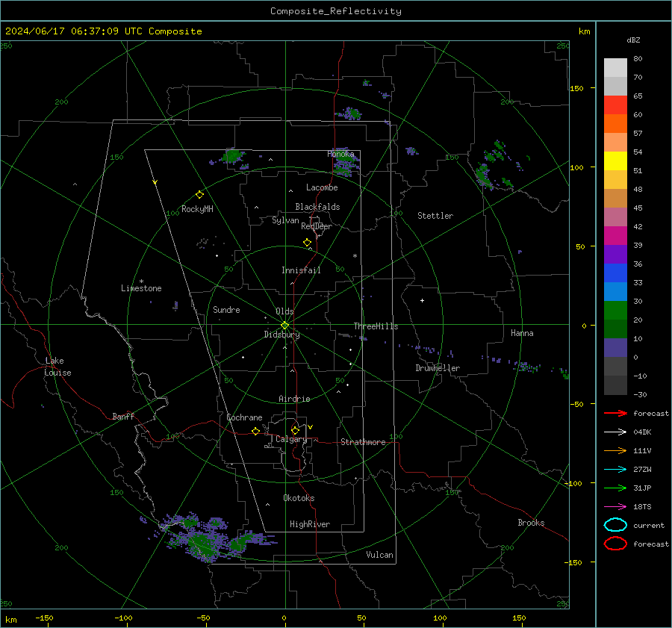Click the HighRiver city label
The height and width of the screenshot is (628, 672).
tap(310, 524)
